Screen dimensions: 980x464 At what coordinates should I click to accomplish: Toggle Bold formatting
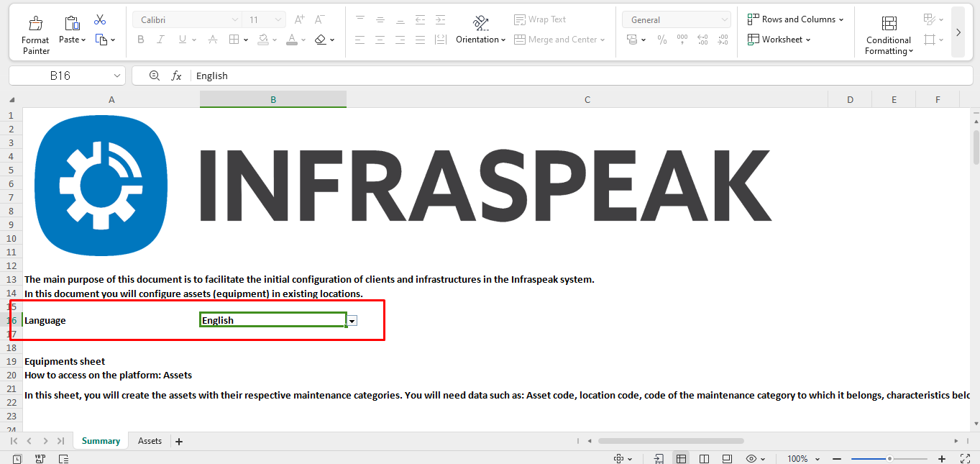[x=141, y=40]
